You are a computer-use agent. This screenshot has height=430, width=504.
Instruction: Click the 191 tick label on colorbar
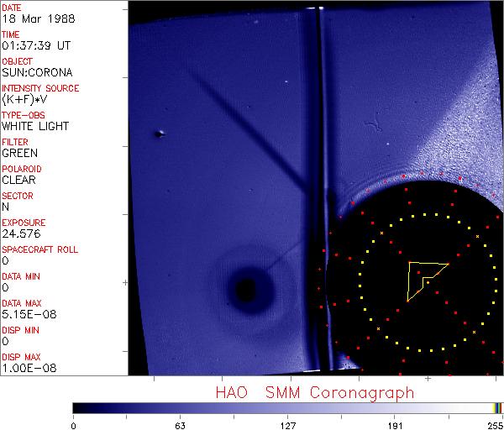click(395, 426)
